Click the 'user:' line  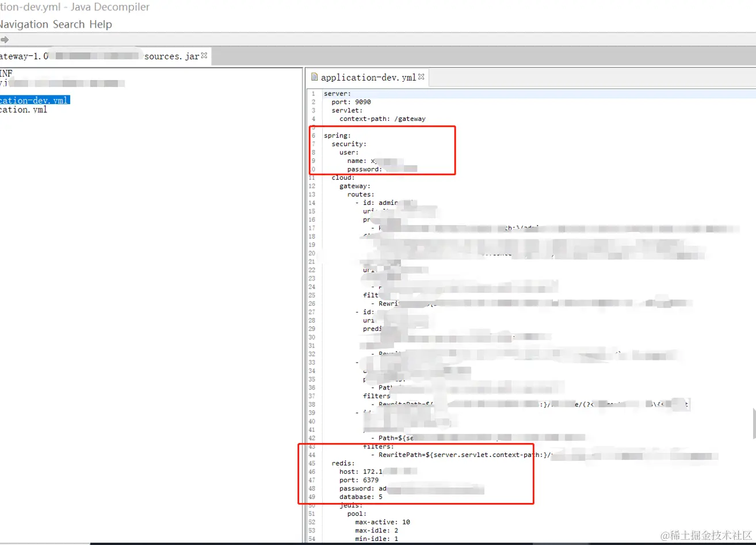349,153
